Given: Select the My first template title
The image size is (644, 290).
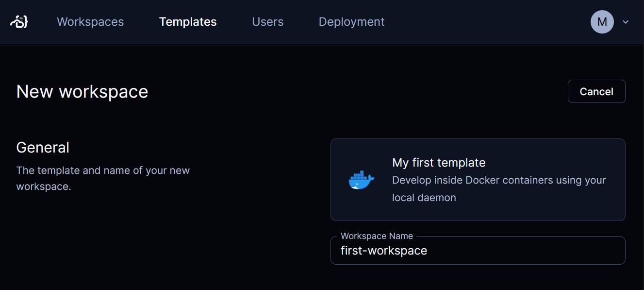Looking at the screenshot, I should click(439, 162).
